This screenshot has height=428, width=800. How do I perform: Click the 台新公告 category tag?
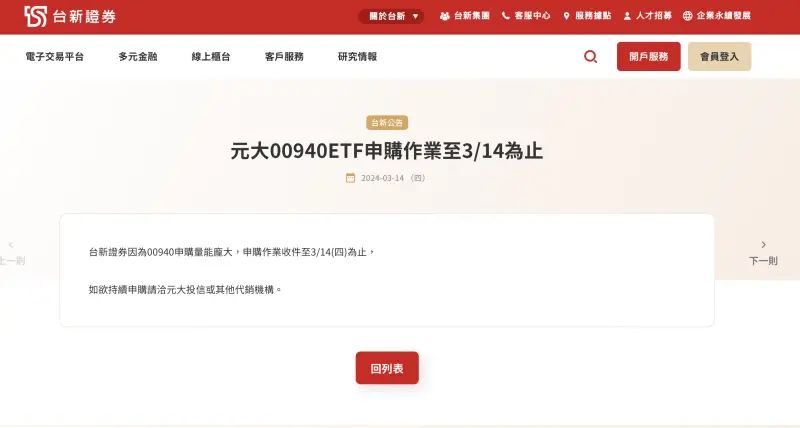pyautogui.click(x=387, y=123)
